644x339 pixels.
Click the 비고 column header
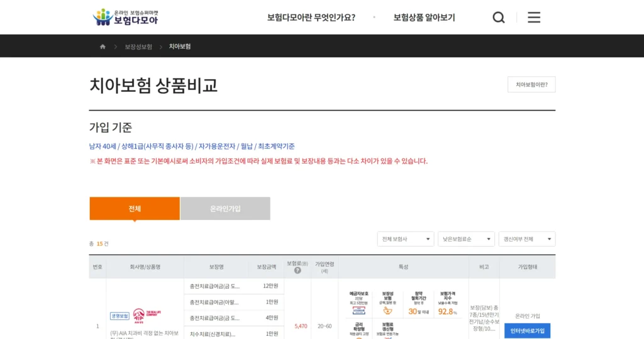[x=484, y=267]
